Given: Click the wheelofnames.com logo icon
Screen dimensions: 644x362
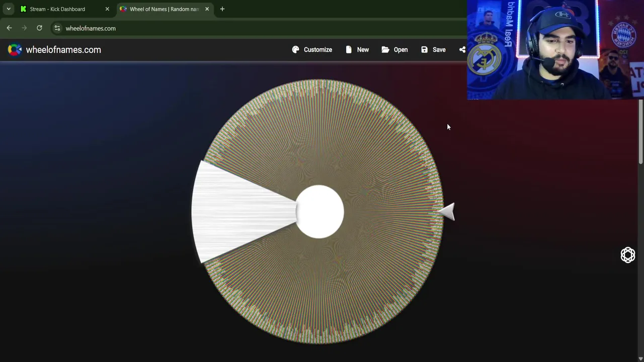Looking at the screenshot, I should pos(15,50).
